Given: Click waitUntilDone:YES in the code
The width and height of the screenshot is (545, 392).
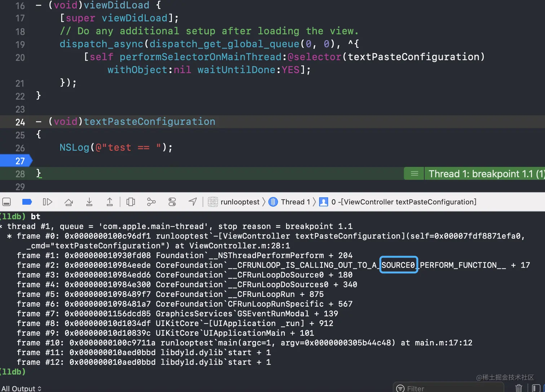Looking at the screenshot, I should 249,70.
